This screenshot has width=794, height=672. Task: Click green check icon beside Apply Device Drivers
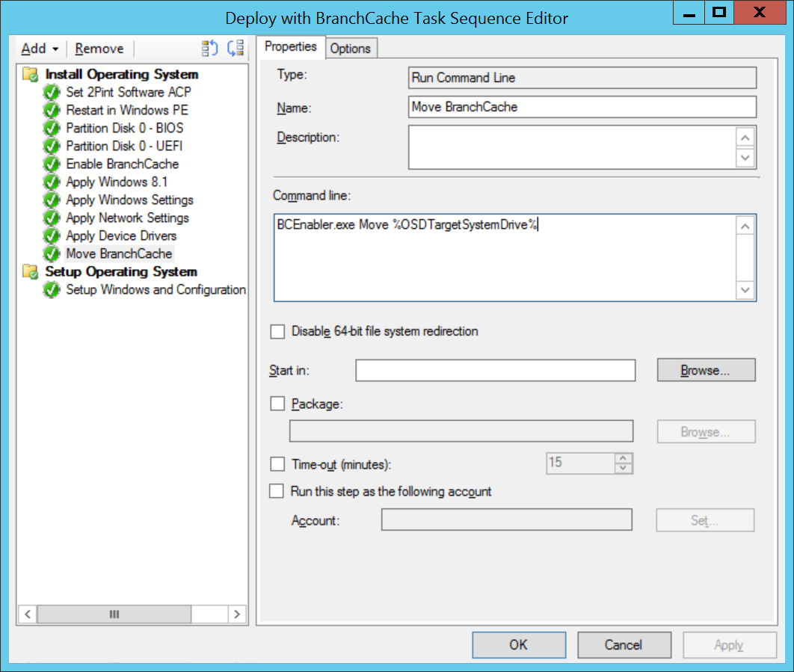pyautogui.click(x=51, y=235)
